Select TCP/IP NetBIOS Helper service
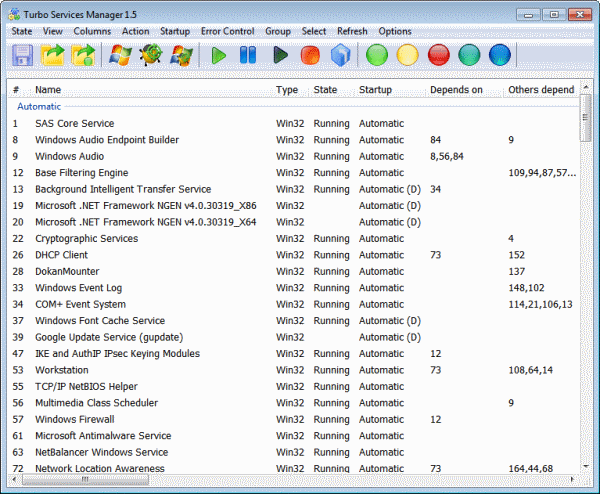Image resolution: width=600 pixels, height=494 pixels. click(293, 387)
